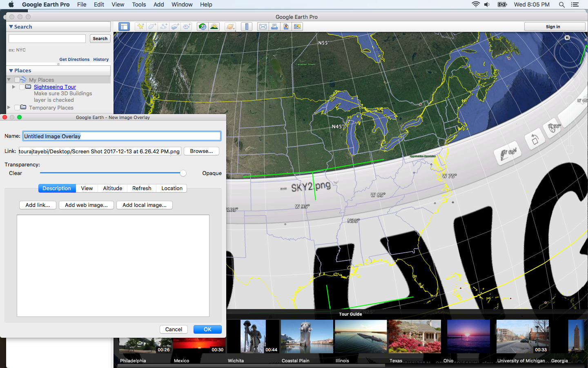Click the Email envelope icon
588x368 pixels.
[x=263, y=27]
